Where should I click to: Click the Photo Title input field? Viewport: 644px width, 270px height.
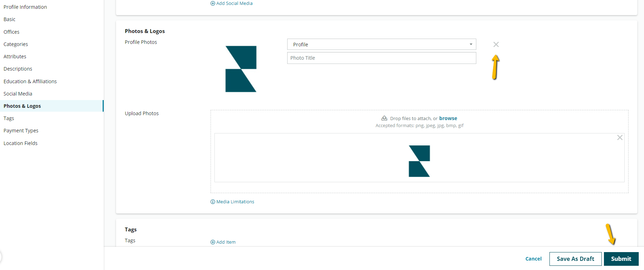coord(381,58)
